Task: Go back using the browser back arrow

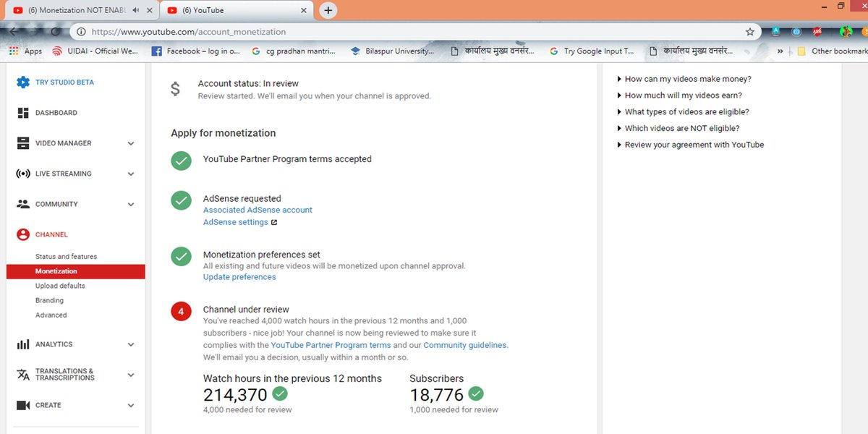Action: (14, 32)
